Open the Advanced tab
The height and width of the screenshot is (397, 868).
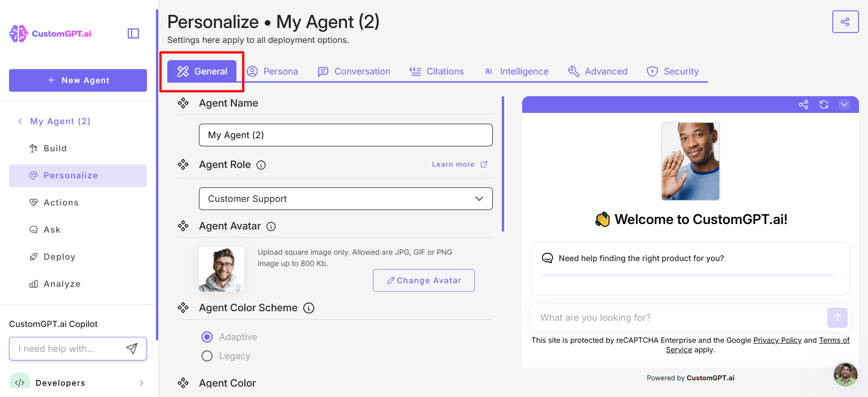pyautogui.click(x=598, y=71)
